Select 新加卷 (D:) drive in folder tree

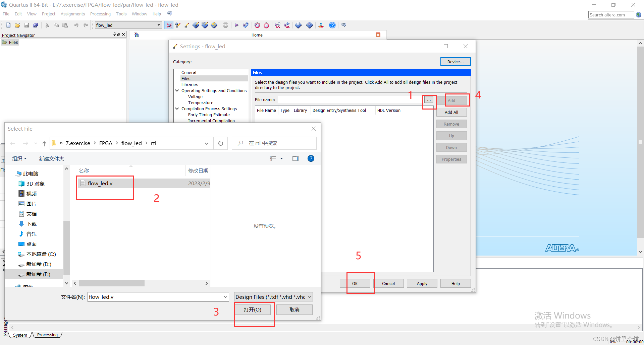click(35, 264)
